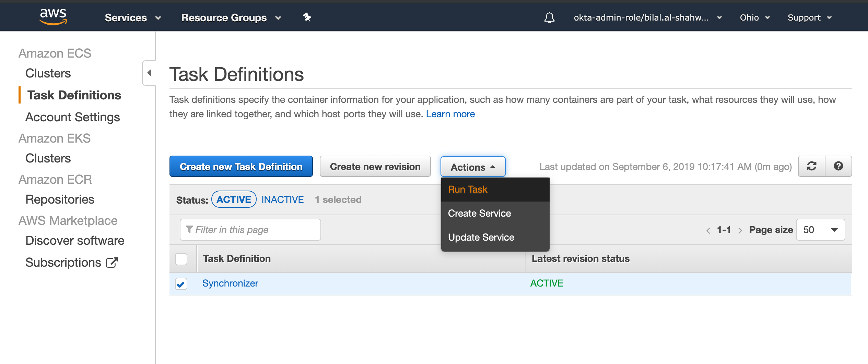Open the Ohio region selector
Image resolution: width=868 pixels, height=364 pixels.
point(754,17)
